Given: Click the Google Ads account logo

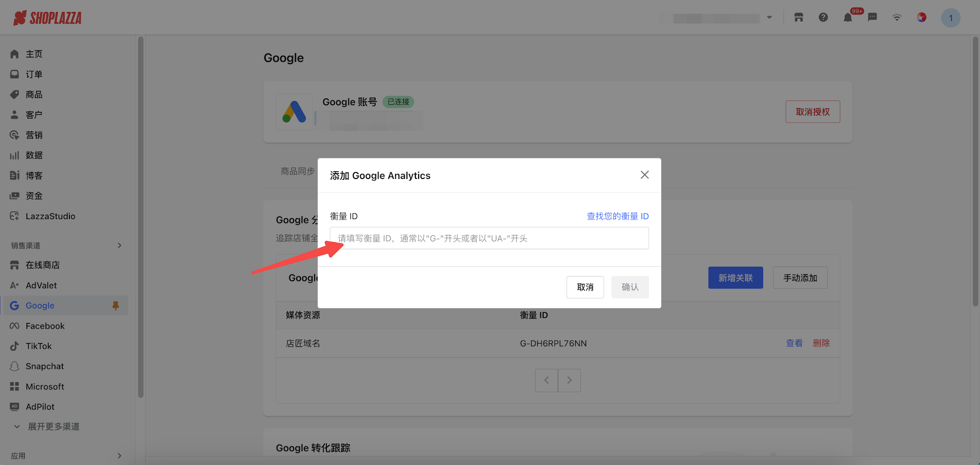Looking at the screenshot, I should [x=294, y=111].
